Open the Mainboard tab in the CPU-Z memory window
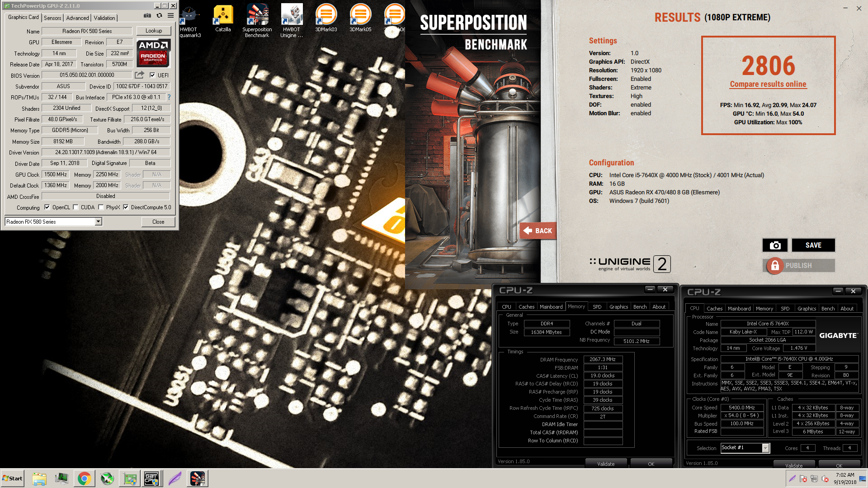 [x=551, y=307]
